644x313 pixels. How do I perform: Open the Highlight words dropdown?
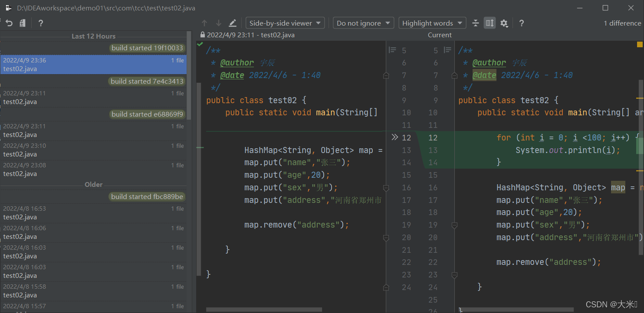432,23
